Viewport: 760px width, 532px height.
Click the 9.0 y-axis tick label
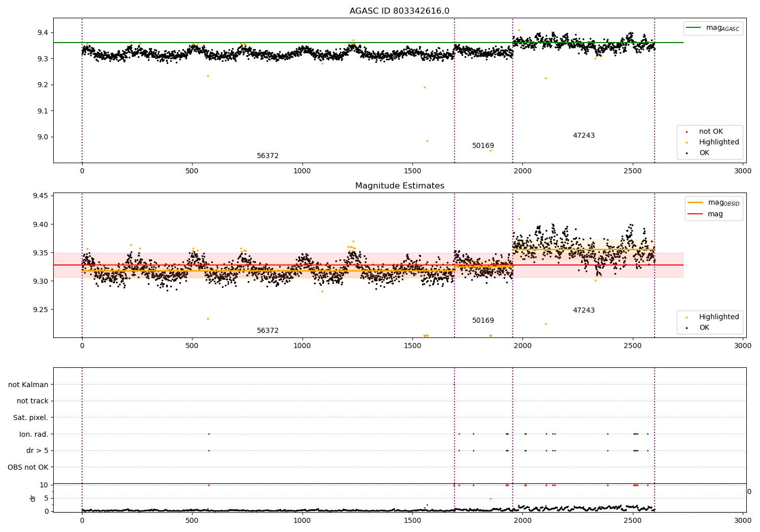click(43, 137)
